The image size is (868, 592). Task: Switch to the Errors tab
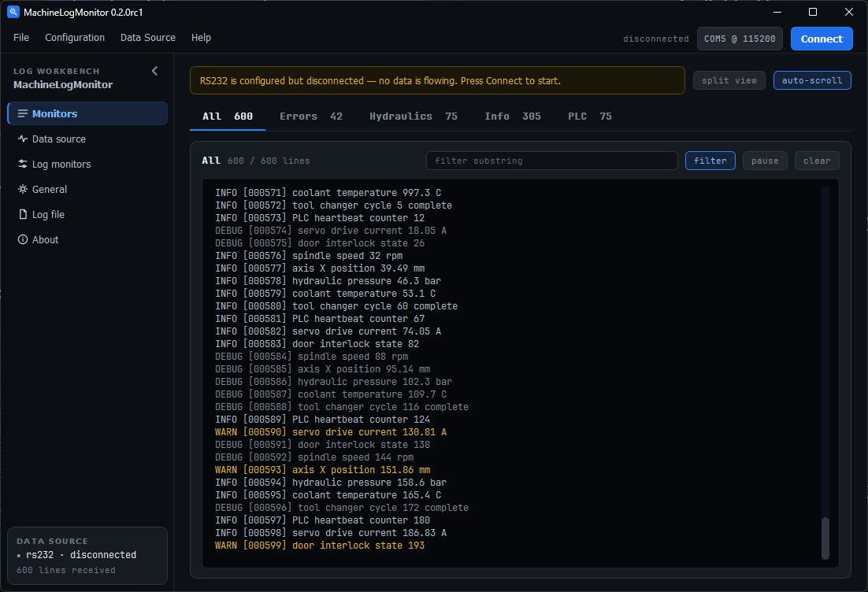pyautogui.click(x=311, y=117)
